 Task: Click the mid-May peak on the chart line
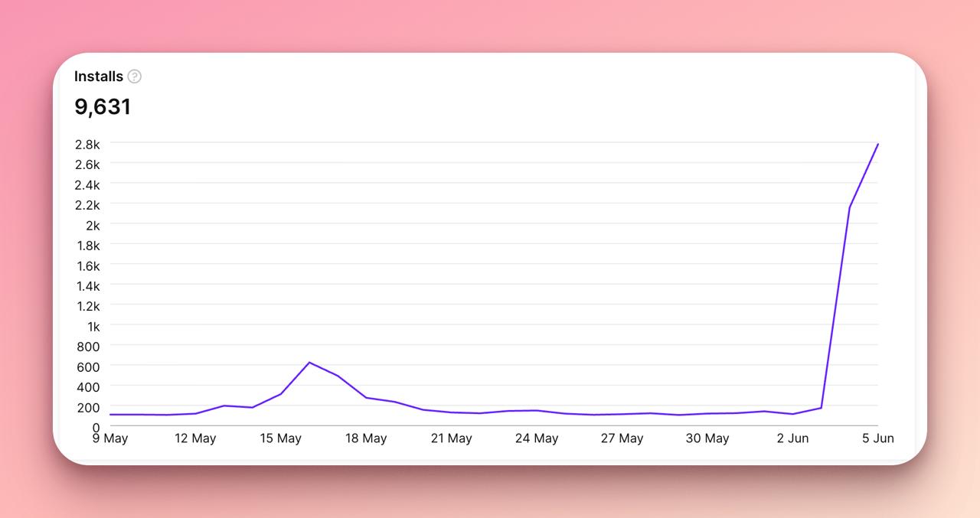pyautogui.click(x=309, y=362)
